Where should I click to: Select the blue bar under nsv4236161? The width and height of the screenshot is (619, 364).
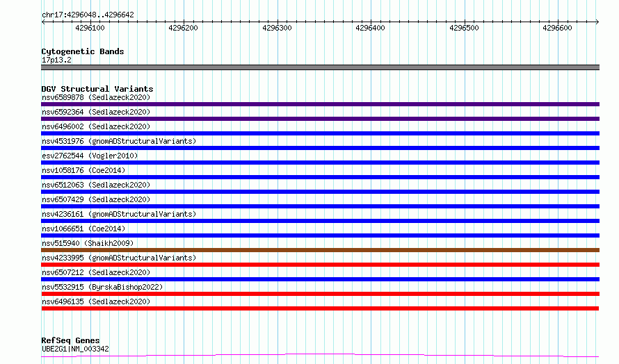point(320,221)
